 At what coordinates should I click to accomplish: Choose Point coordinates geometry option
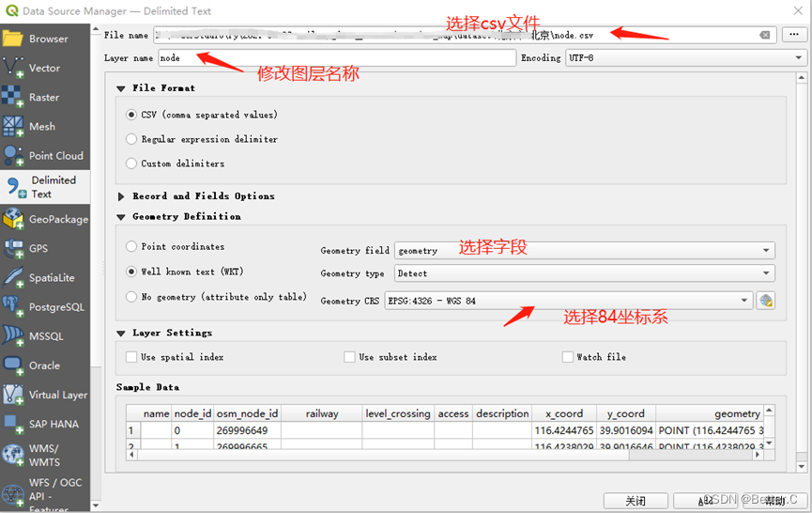[131, 246]
